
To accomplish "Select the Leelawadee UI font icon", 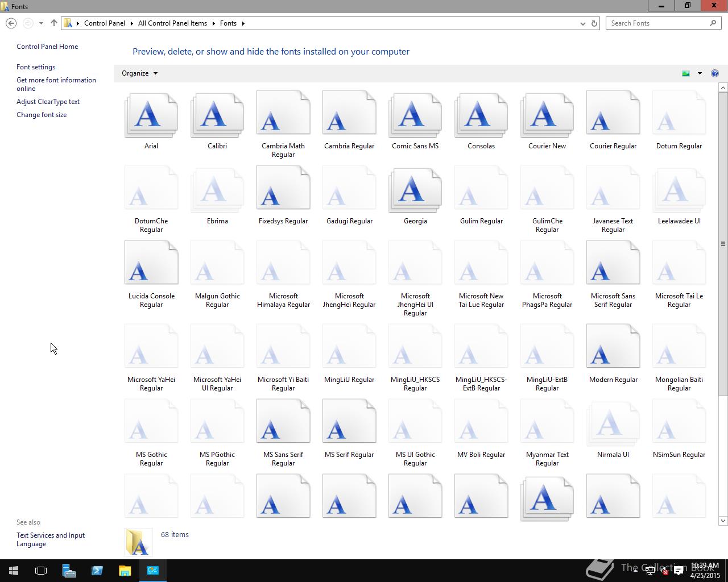I will pyautogui.click(x=679, y=190).
